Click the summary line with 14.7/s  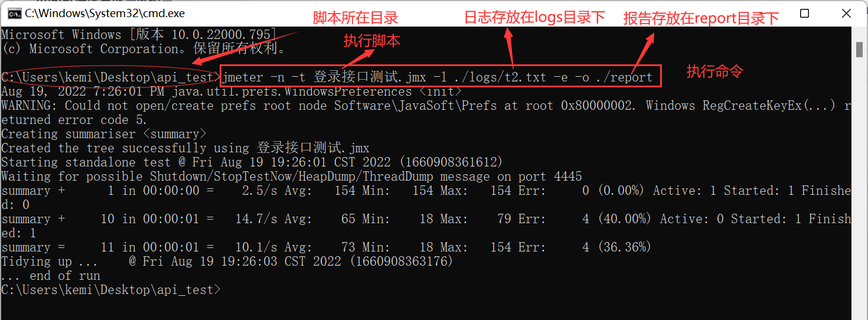point(426,219)
